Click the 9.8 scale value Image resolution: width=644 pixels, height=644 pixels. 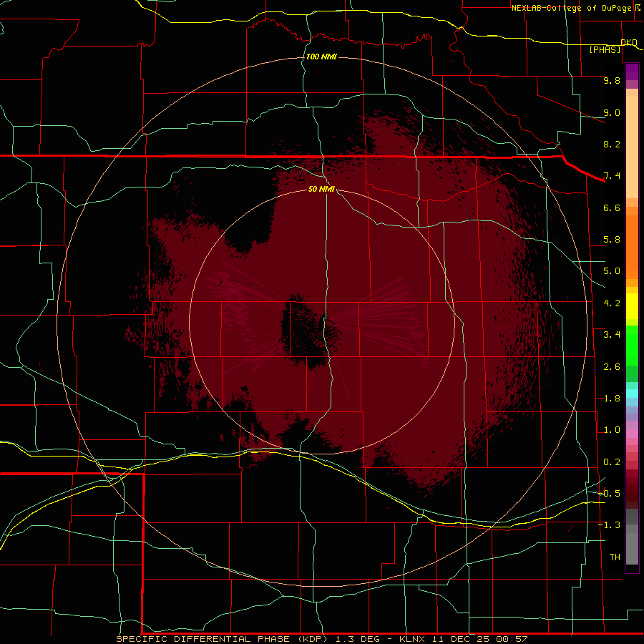pyautogui.click(x=612, y=81)
